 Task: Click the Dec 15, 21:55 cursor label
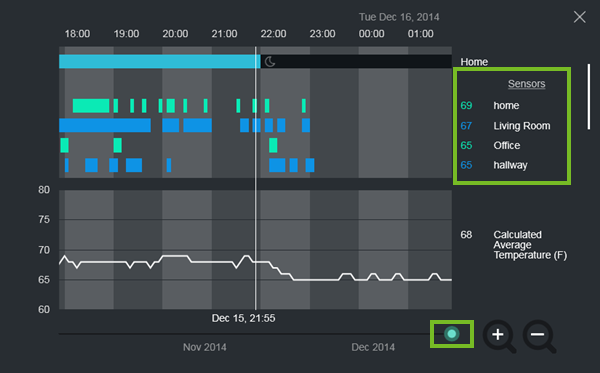click(x=243, y=318)
